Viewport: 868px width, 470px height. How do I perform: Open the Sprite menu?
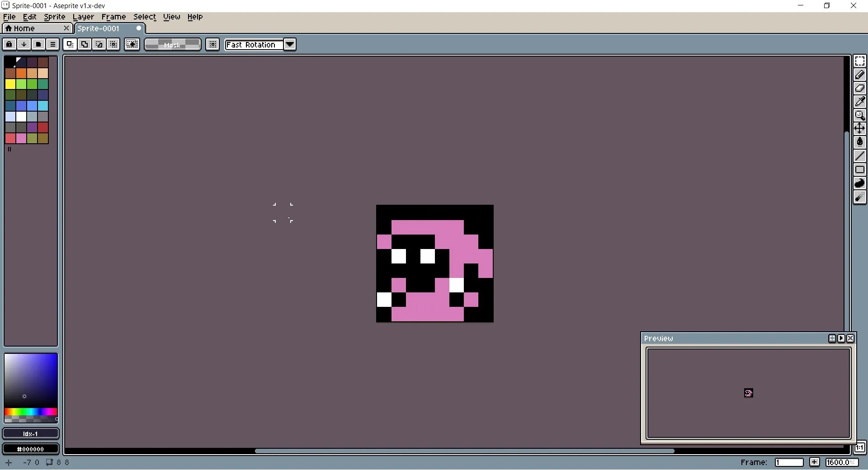pos(55,17)
